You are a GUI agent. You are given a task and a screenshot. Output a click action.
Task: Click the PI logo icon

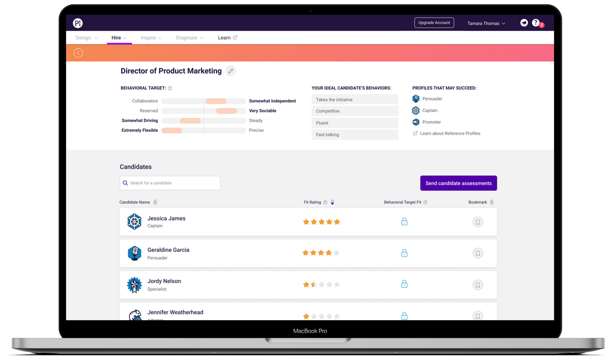click(78, 23)
